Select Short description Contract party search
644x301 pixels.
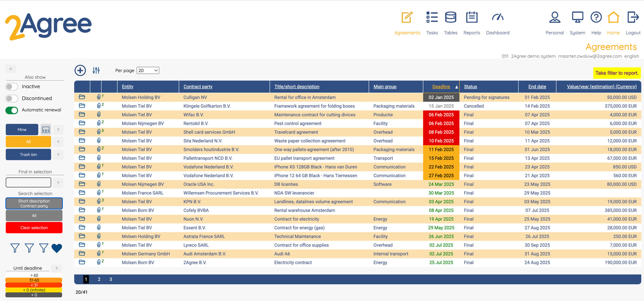(x=34, y=203)
